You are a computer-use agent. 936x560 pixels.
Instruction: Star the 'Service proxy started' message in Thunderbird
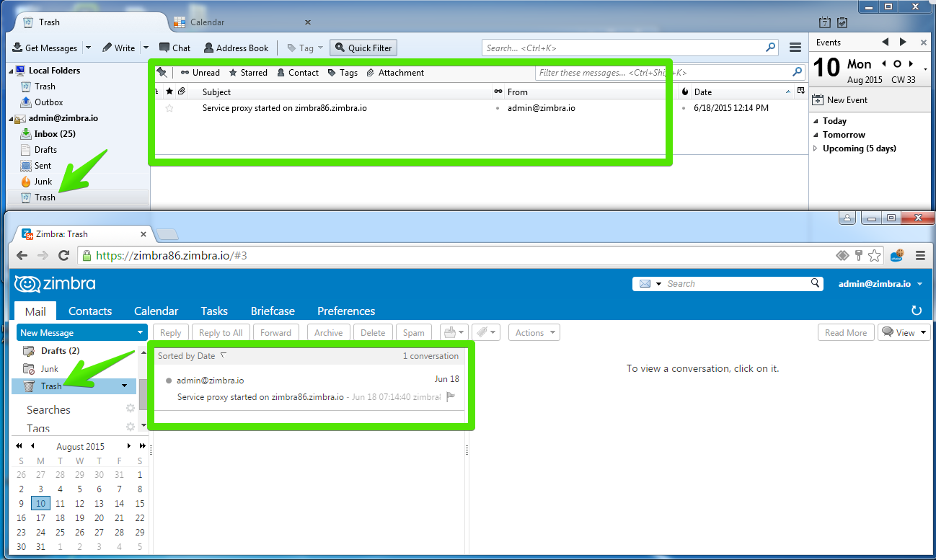click(169, 108)
